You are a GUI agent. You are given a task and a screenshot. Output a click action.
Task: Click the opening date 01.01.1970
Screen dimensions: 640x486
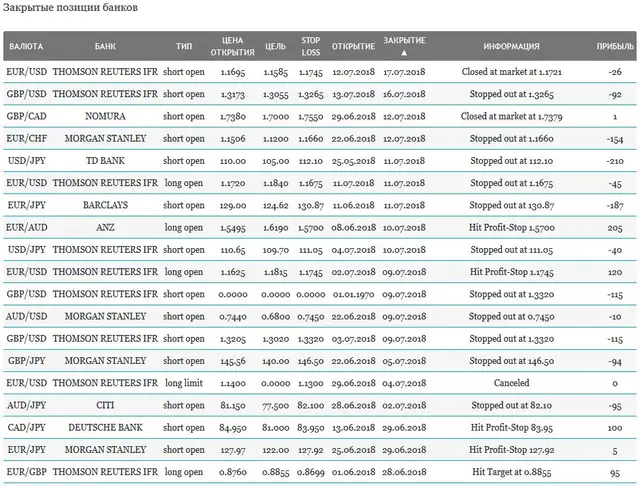(353, 294)
